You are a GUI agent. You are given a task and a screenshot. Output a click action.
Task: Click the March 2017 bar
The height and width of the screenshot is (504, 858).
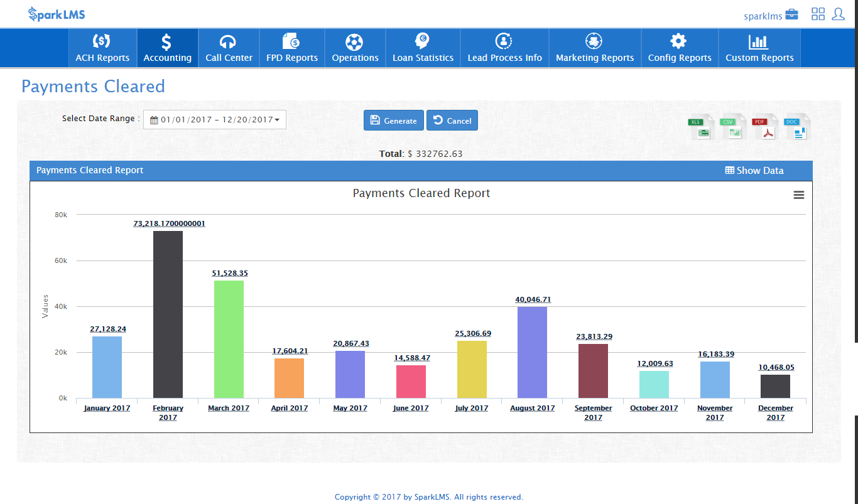pos(229,339)
